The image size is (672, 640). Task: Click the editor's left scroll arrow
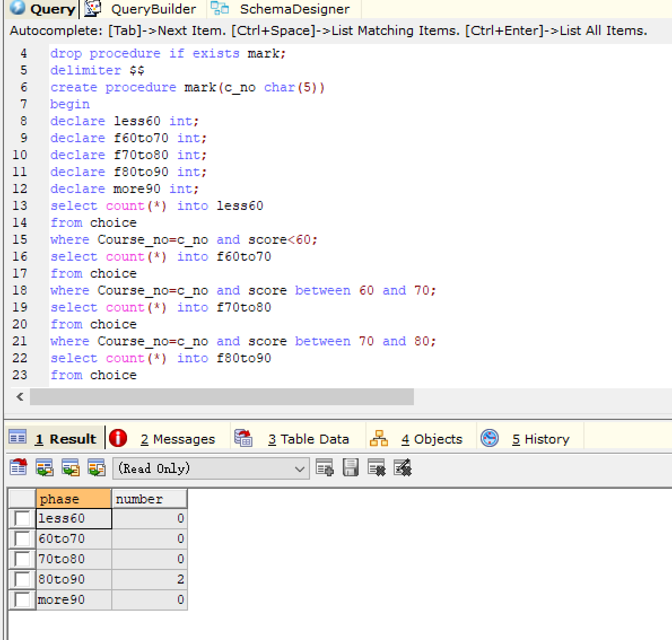pyautogui.click(x=20, y=397)
